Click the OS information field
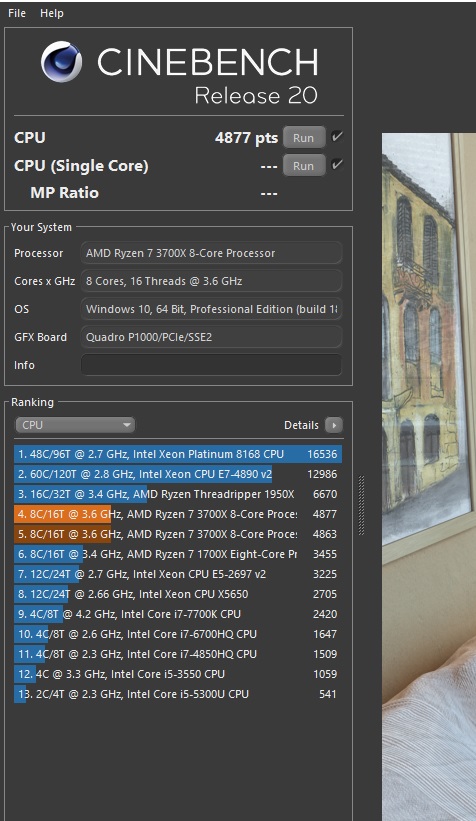The image size is (476, 821). pos(212,309)
